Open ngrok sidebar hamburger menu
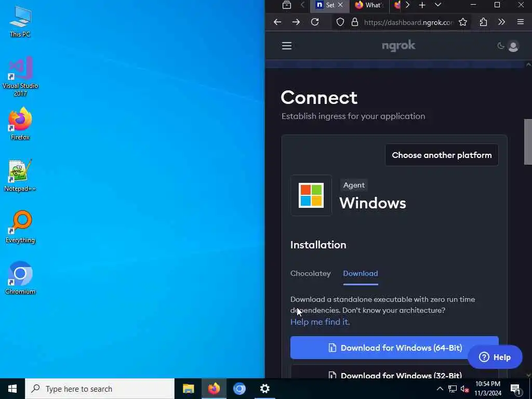 pyautogui.click(x=287, y=46)
